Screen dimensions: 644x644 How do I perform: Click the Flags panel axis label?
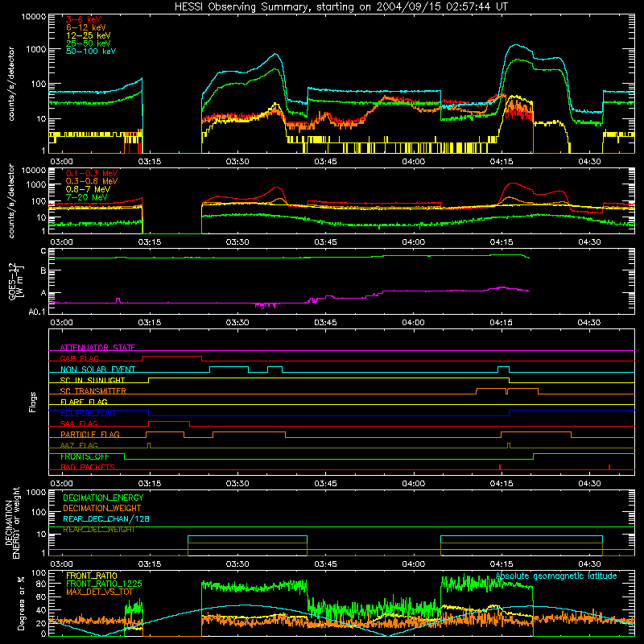33,402
